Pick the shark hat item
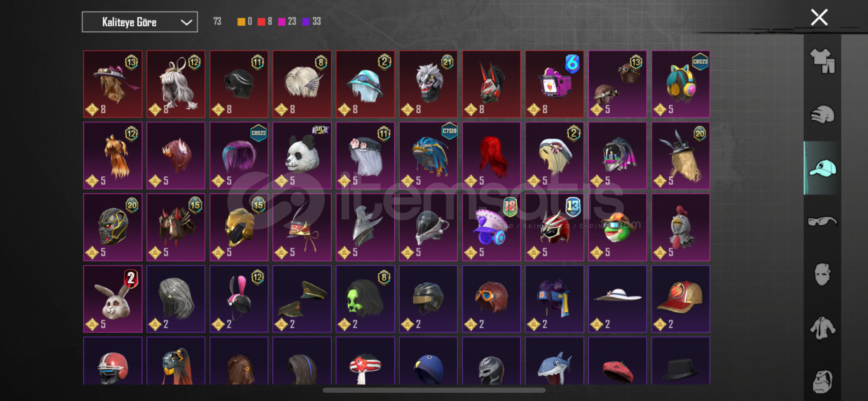The height and width of the screenshot is (401, 868). click(x=554, y=361)
